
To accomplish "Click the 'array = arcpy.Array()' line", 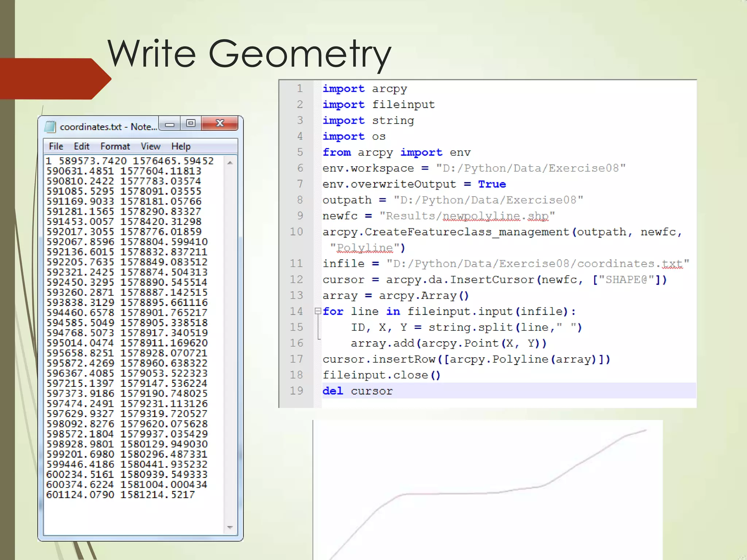I will pos(396,295).
